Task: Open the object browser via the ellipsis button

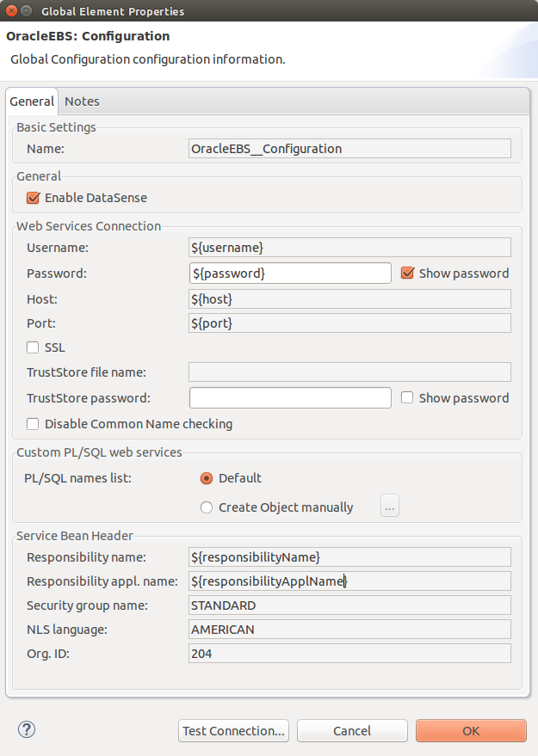Action: point(389,506)
